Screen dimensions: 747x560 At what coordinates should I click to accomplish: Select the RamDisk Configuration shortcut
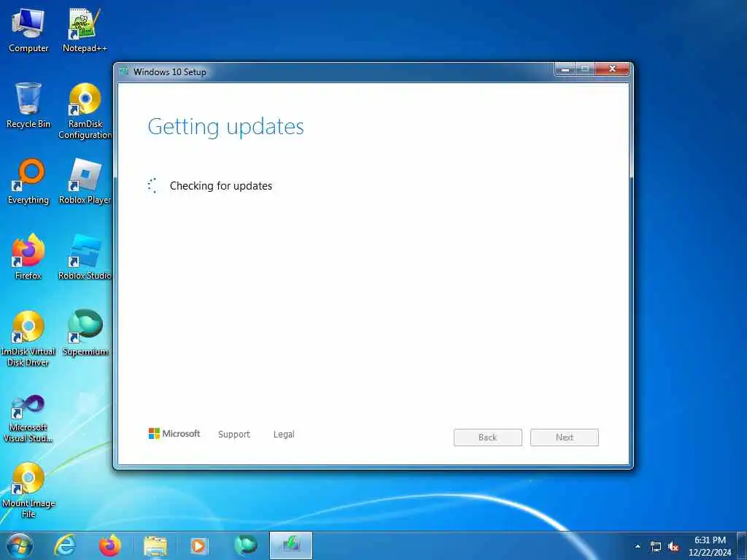tap(85, 112)
